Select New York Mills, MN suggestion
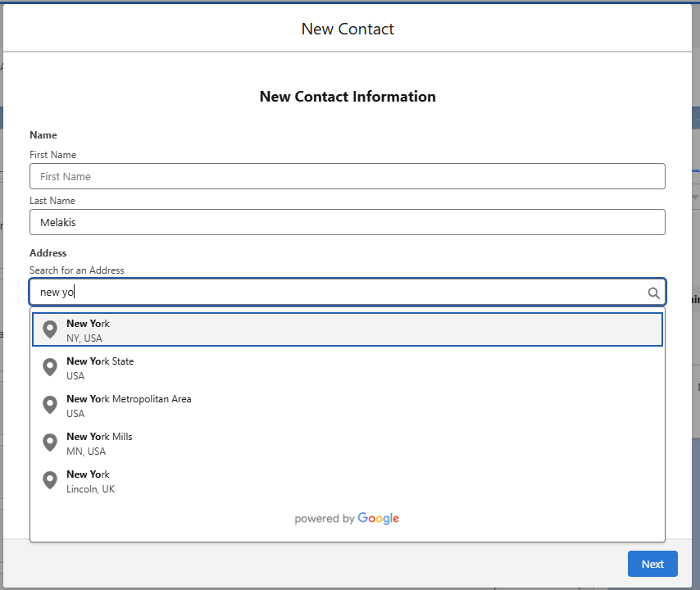700x590 pixels. [348, 443]
